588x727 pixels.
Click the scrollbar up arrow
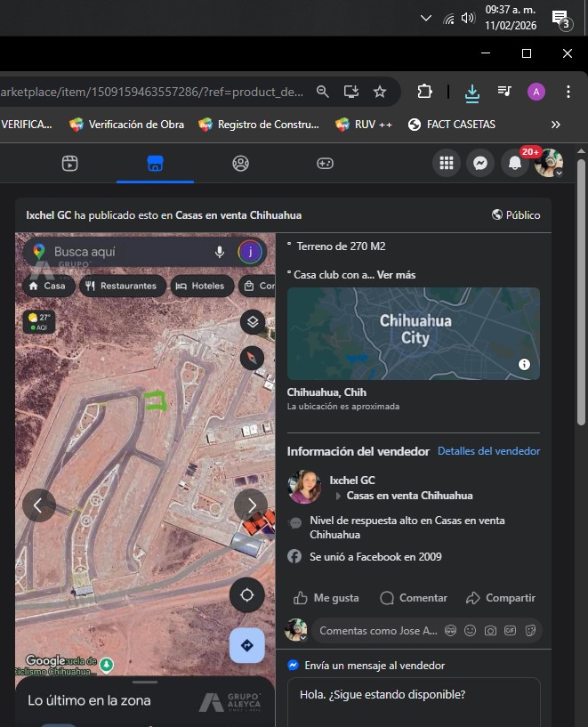[581, 151]
